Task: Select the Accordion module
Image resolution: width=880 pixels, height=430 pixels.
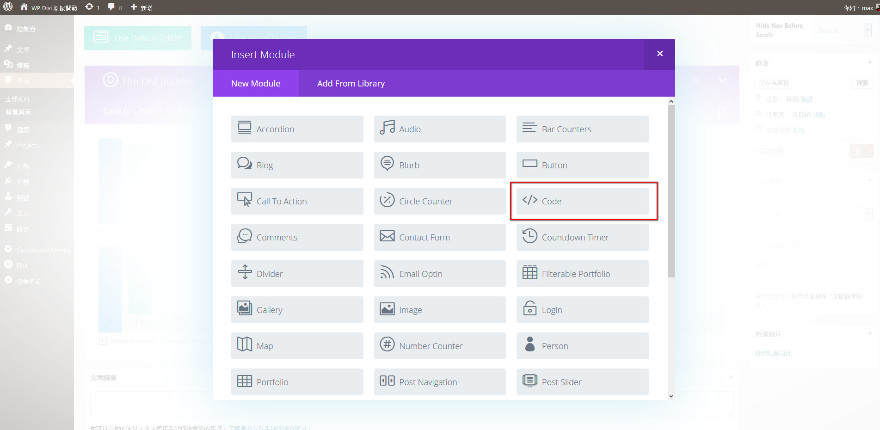Action: point(297,129)
